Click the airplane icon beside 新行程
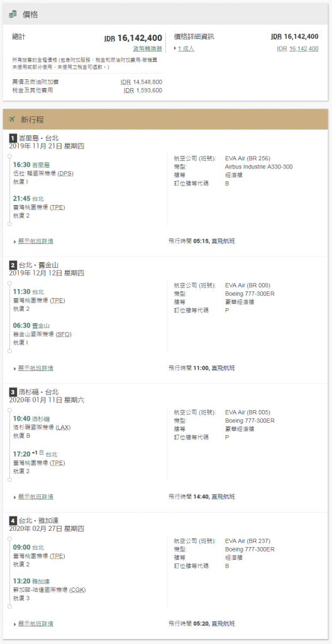Screen dimensions: 332x644 [12, 119]
